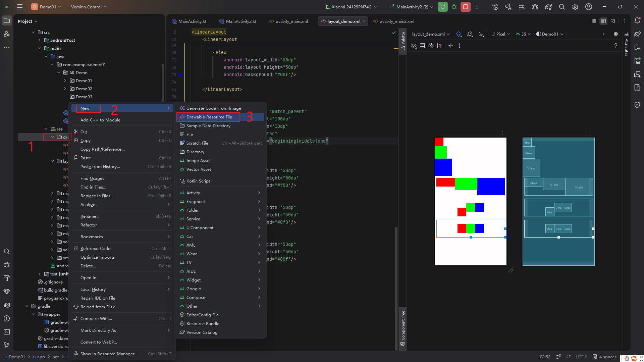
Task: Click the code editor vertical scrollbar
Action: 396,289
